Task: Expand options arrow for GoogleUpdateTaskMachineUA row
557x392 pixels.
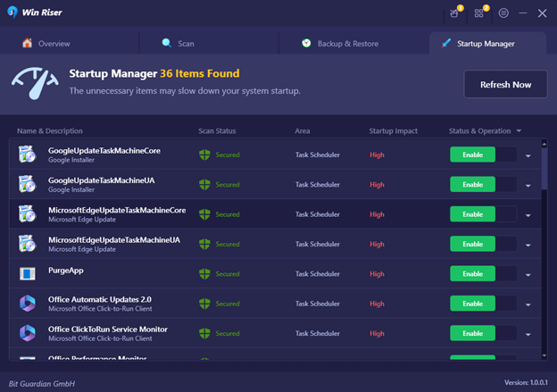Action: [528, 185]
